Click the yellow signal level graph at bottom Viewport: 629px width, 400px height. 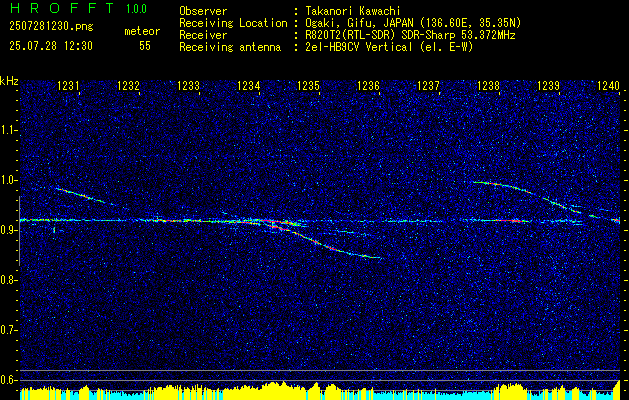(320, 391)
